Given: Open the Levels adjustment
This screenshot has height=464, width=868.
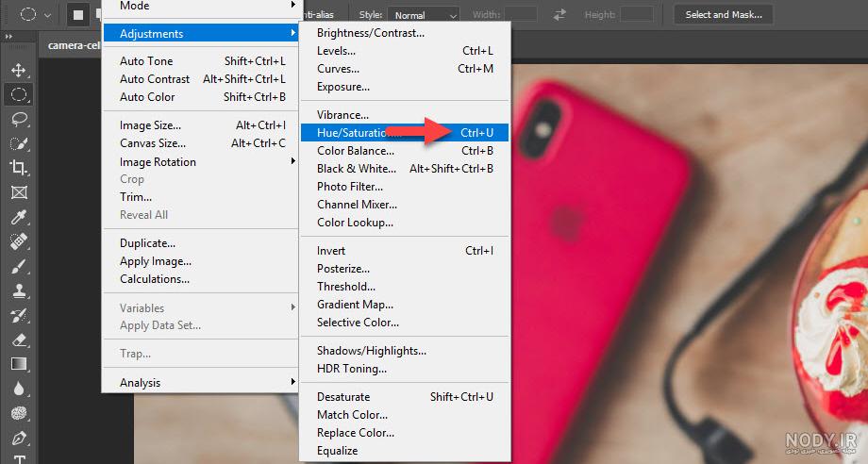Looking at the screenshot, I should point(405,51).
